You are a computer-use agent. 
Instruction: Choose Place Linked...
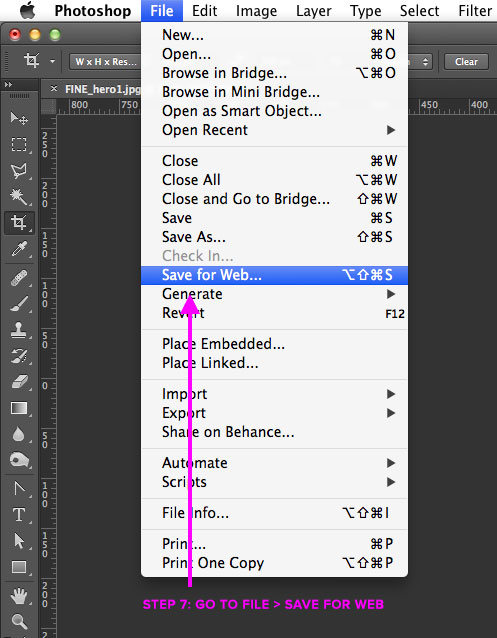pos(274,363)
